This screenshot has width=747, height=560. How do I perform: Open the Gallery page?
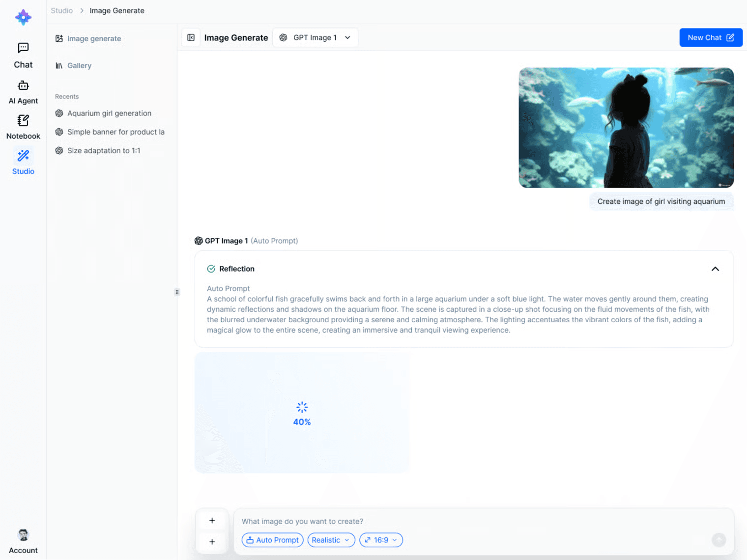tap(74, 65)
